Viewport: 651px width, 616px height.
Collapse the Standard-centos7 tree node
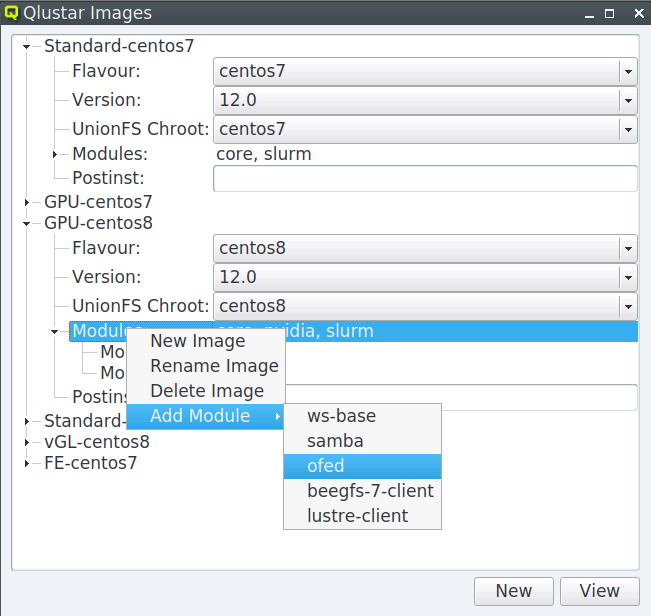click(x=27, y=46)
